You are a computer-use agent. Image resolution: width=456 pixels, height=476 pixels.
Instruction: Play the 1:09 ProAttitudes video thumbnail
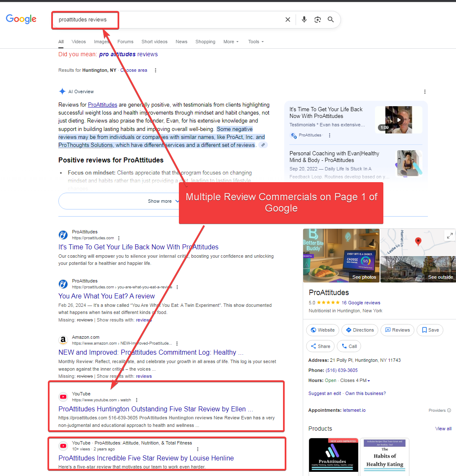pos(398,120)
